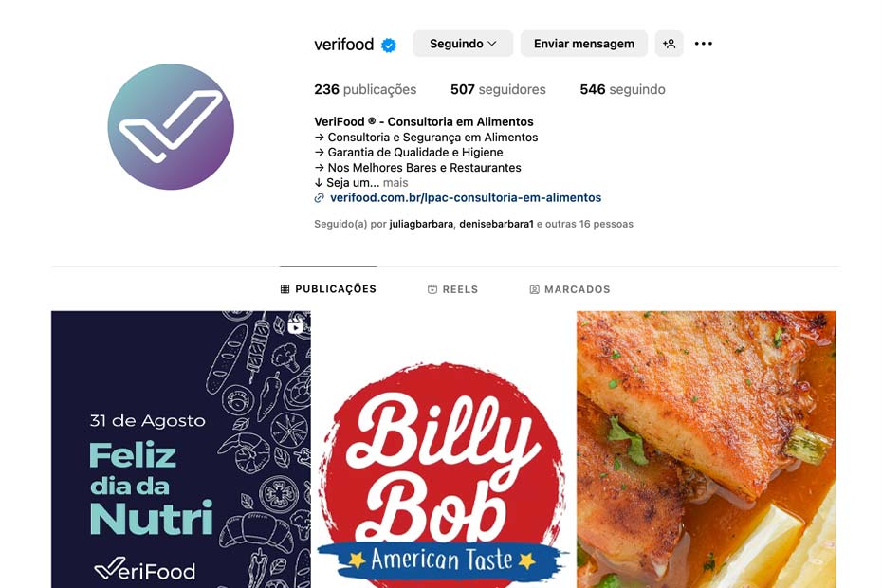
Task: Switch to the Reels tab
Action: 452,289
